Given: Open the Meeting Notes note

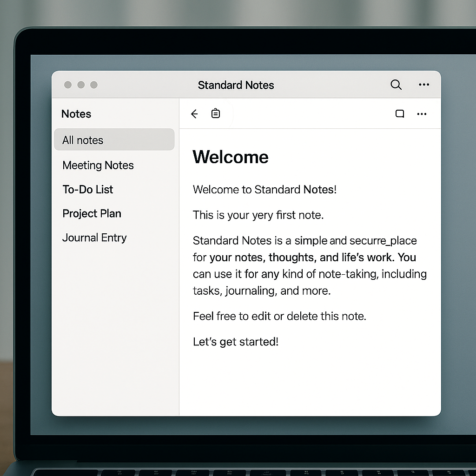Looking at the screenshot, I should pos(98,165).
